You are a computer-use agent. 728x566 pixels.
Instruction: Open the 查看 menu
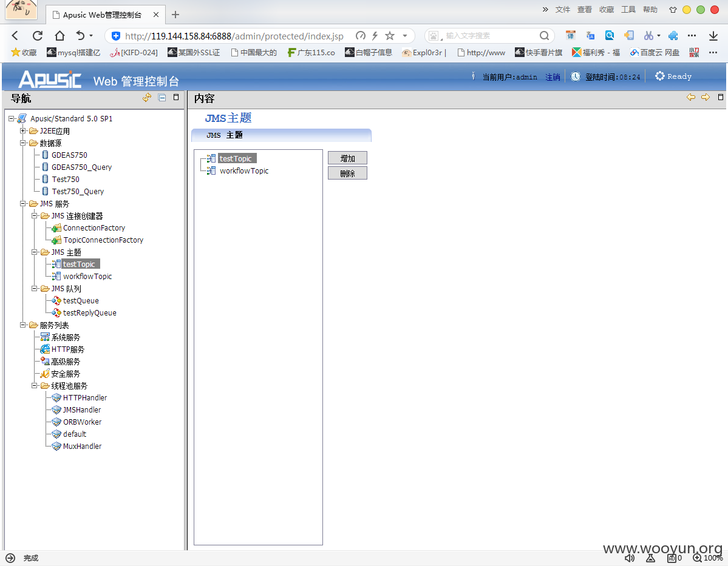585,9
